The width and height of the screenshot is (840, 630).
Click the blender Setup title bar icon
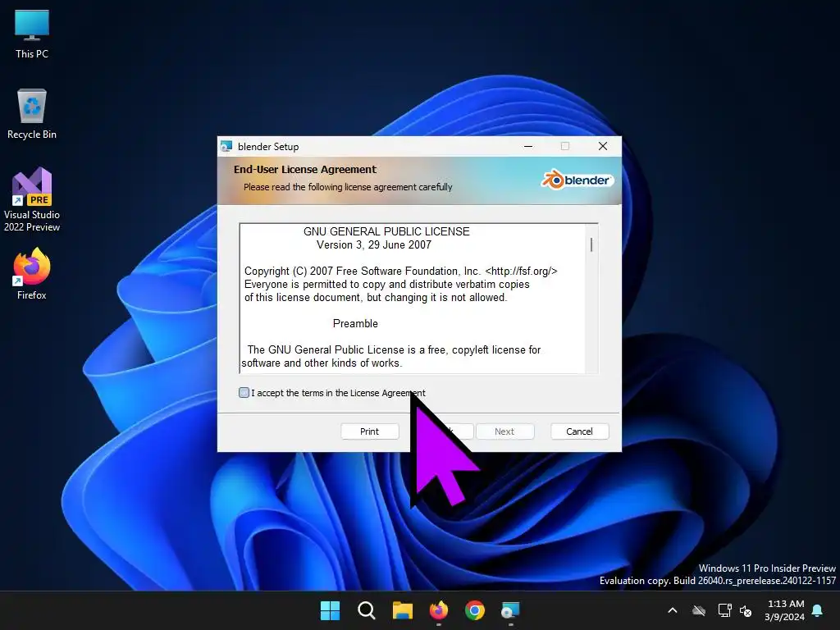[x=226, y=146]
